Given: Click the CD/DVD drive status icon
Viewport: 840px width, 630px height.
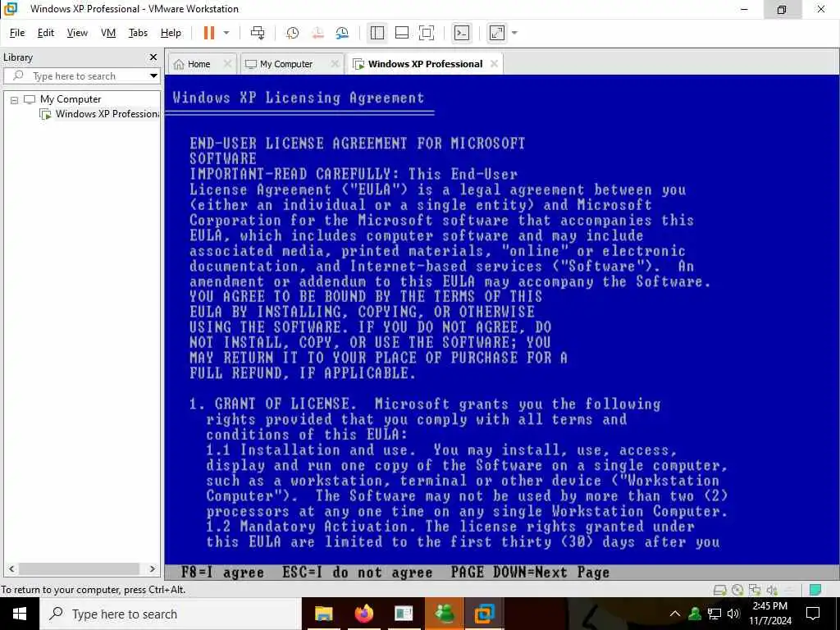Looking at the screenshot, I should 737,590.
